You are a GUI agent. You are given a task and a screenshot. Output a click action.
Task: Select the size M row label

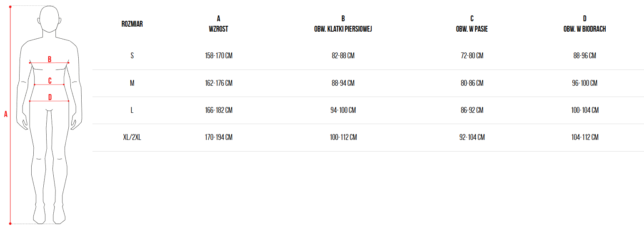click(132, 83)
